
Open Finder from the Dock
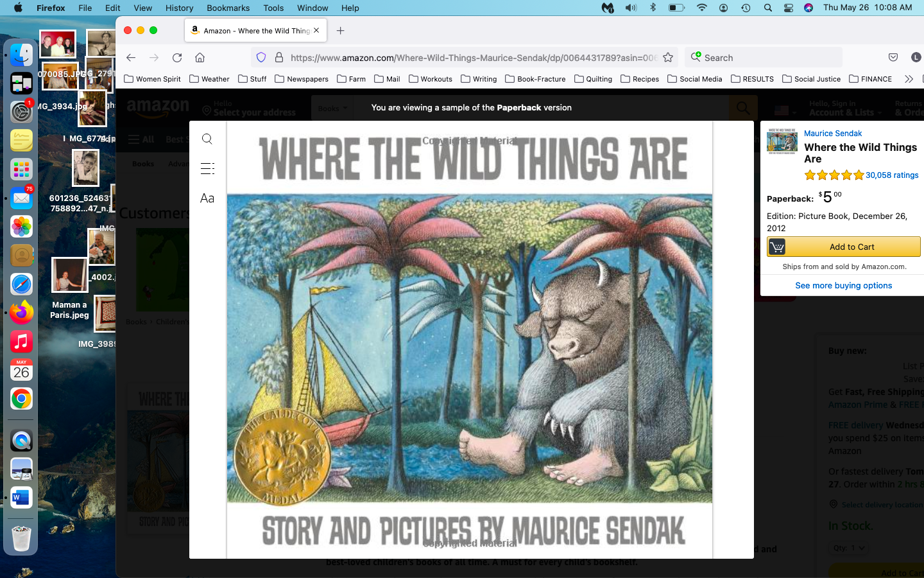[21, 55]
